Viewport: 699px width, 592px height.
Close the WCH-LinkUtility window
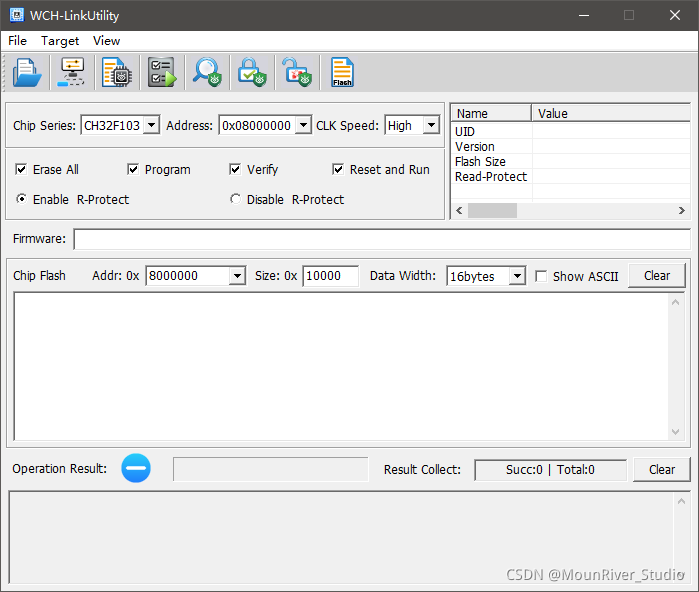(675, 15)
